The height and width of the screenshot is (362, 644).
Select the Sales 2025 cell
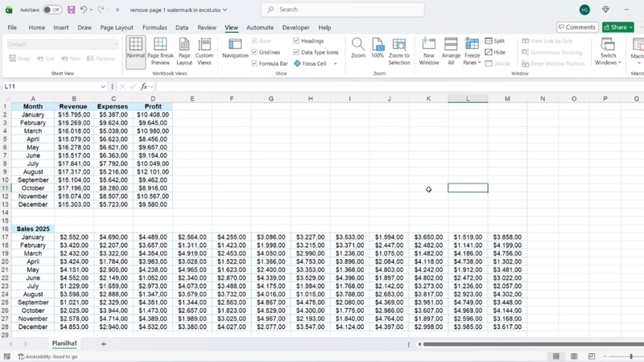(x=33, y=228)
